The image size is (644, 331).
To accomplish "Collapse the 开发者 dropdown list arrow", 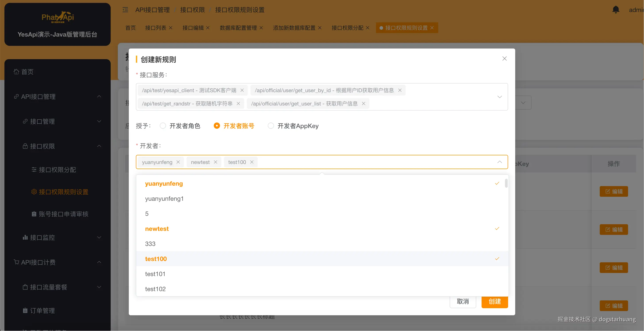I will [x=499, y=162].
